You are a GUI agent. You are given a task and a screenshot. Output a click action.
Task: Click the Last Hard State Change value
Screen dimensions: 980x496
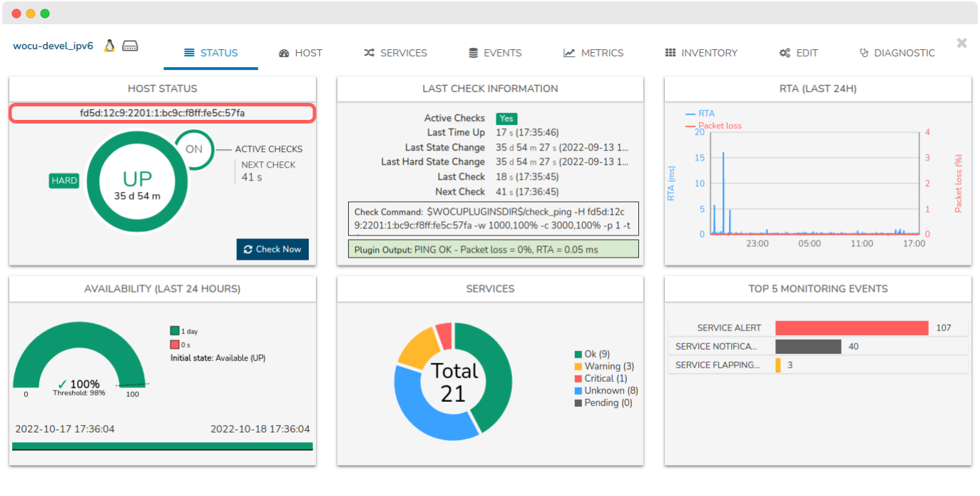click(563, 162)
